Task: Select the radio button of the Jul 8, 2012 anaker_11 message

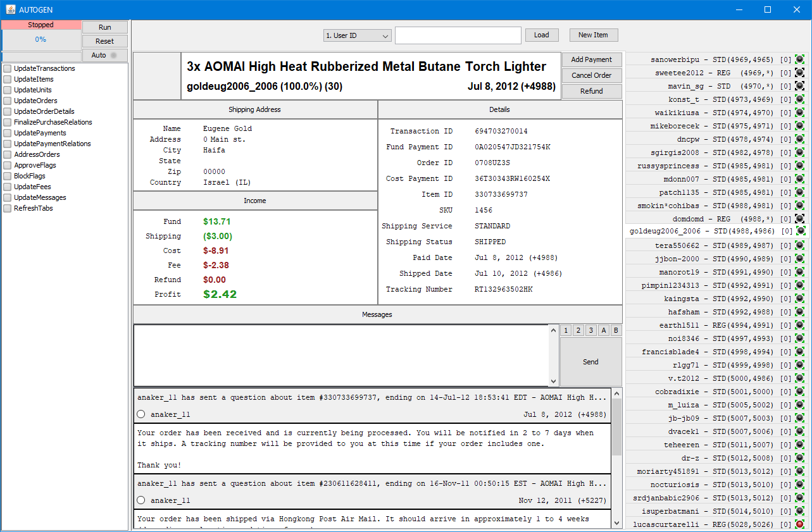Action: pos(141,414)
